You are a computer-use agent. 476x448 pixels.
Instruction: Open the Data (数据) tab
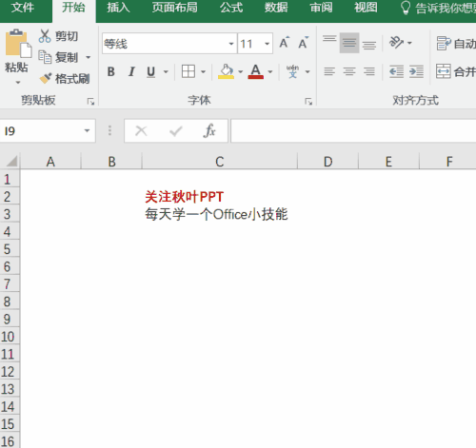(x=276, y=8)
